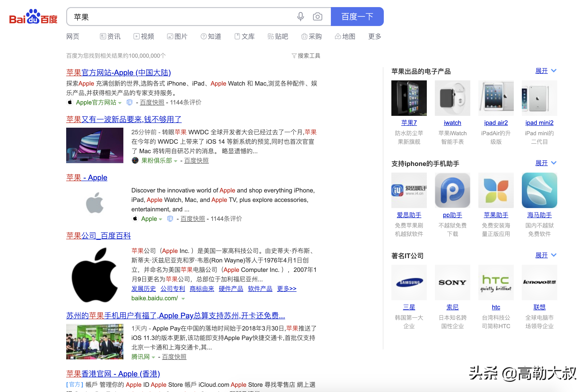Click the Lenovo 联想 logo

[x=540, y=283]
